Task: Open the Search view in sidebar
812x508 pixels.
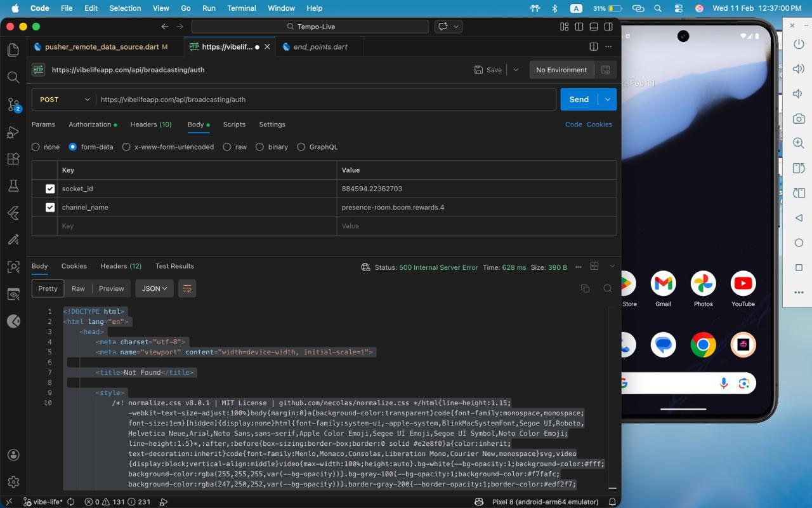Action: pos(13,77)
